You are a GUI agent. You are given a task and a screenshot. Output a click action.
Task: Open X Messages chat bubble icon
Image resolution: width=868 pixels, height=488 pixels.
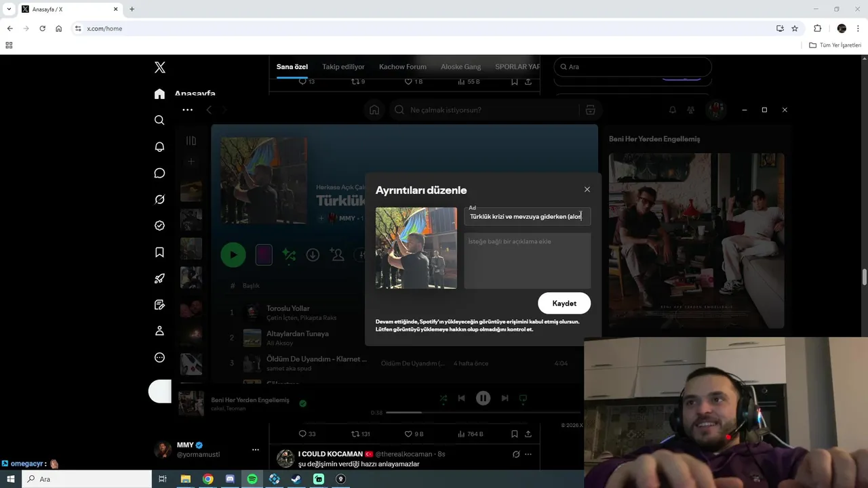159,173
